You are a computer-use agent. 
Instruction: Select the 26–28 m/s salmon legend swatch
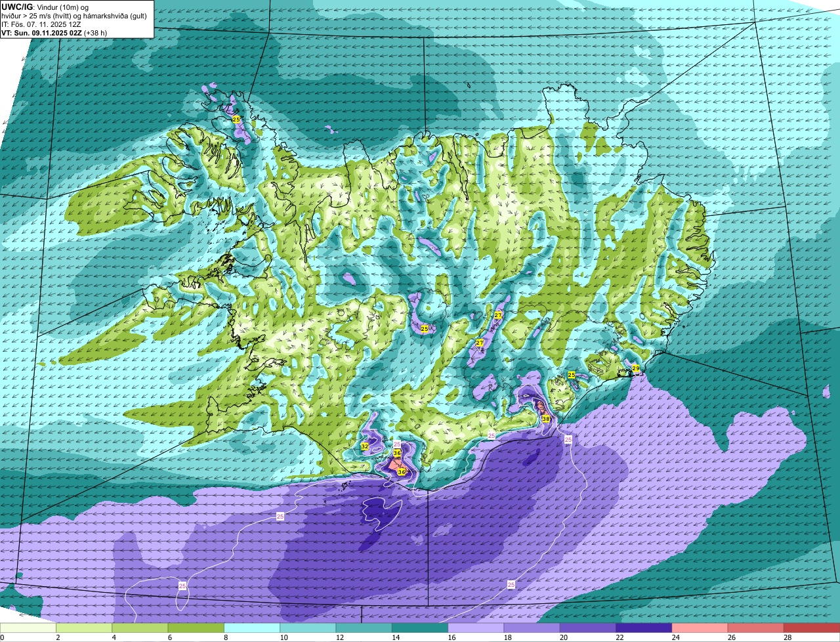point(756,628)
